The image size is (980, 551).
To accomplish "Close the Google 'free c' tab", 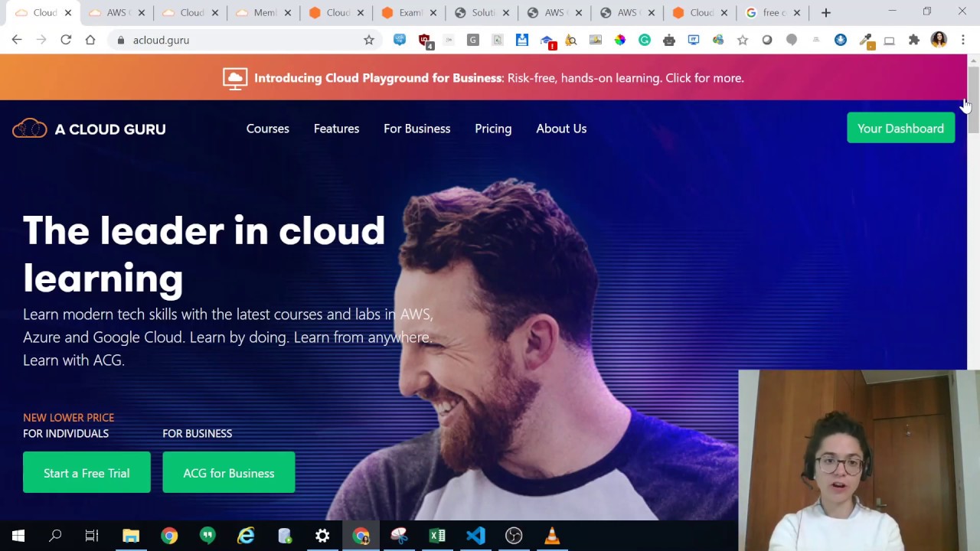I will click(797, 13).
